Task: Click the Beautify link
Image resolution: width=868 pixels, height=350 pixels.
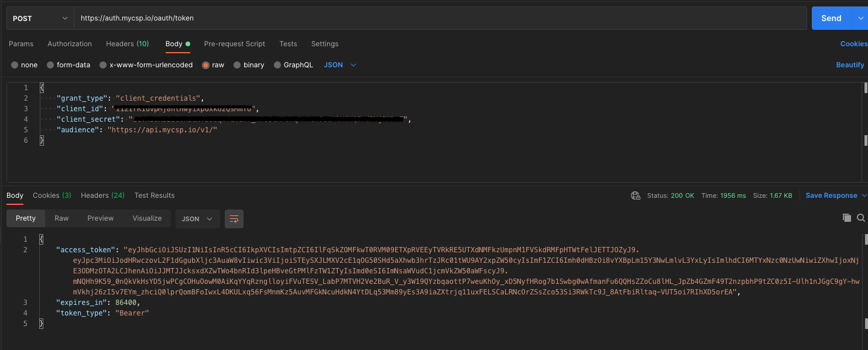Action: pyautogui.click(x=850, y=64)
